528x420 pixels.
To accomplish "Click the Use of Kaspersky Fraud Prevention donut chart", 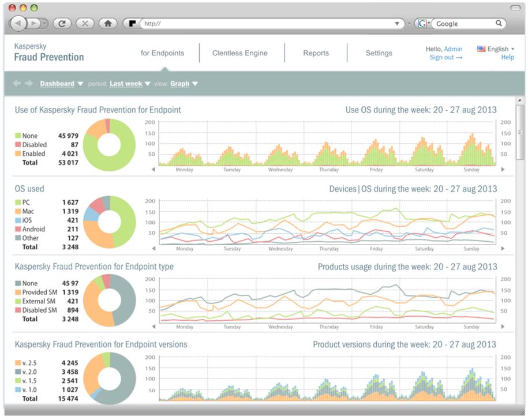I will 110,145.
